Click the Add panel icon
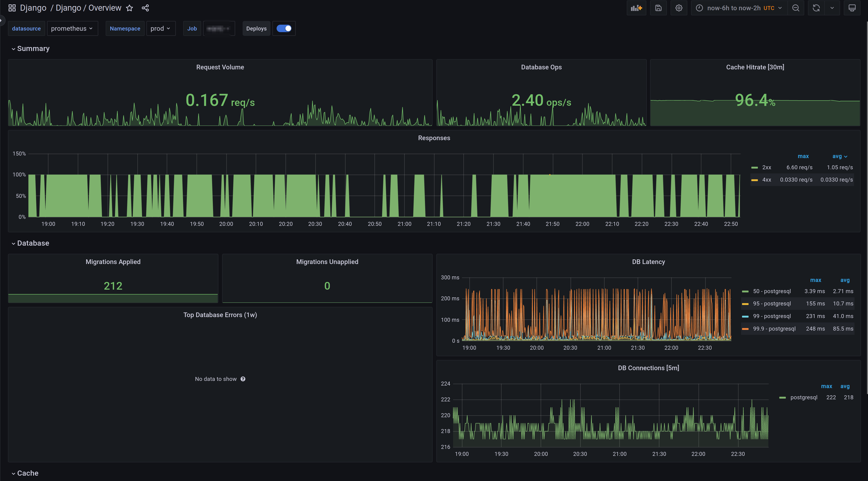The image size is (868, 481). (636, 8)
